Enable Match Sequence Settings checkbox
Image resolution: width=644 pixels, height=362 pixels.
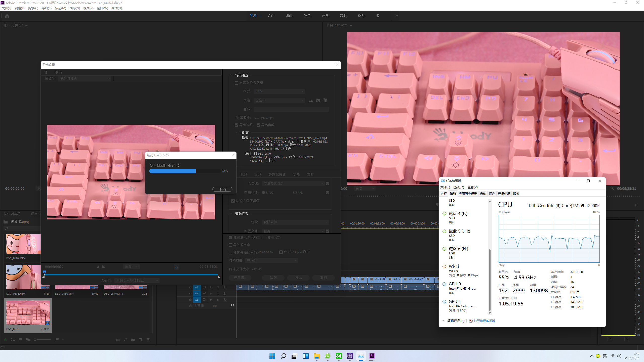coord(236,83)
